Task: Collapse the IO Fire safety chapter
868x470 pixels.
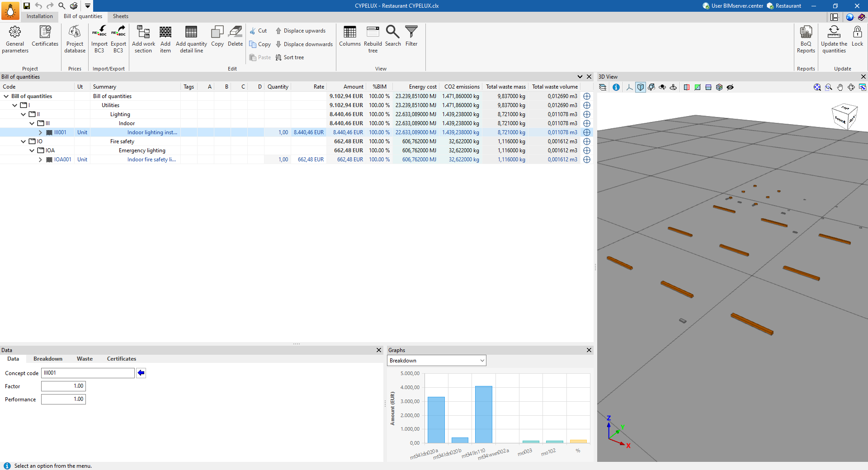Action: [24, 141]
